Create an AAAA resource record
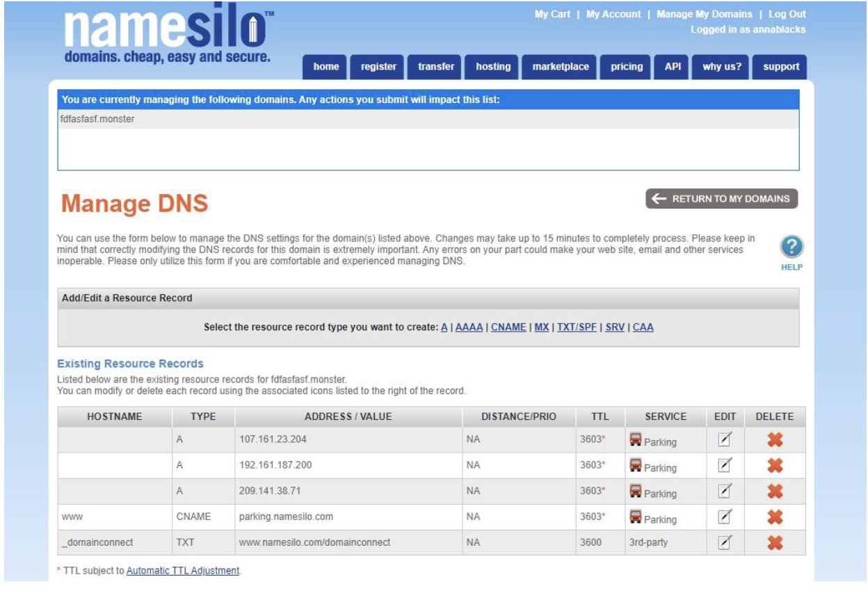The height and width of the screenshot is (591, 868). [x=469, y=327]
